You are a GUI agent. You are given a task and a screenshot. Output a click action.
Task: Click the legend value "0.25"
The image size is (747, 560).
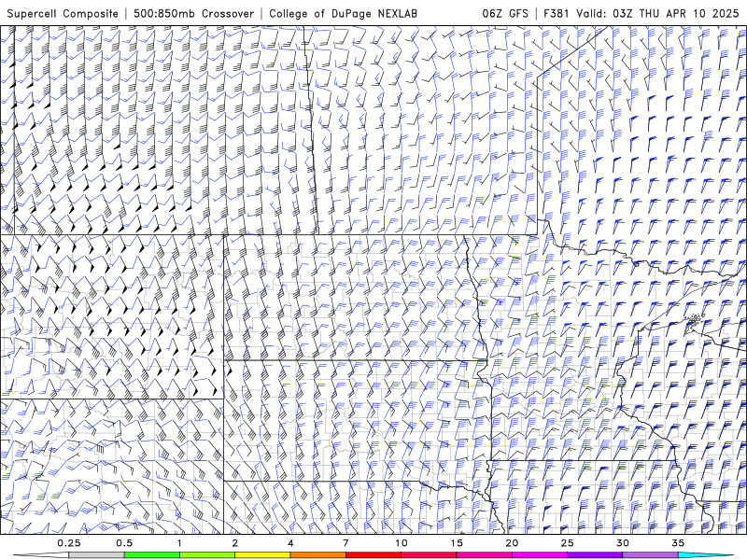click(69, 543)
